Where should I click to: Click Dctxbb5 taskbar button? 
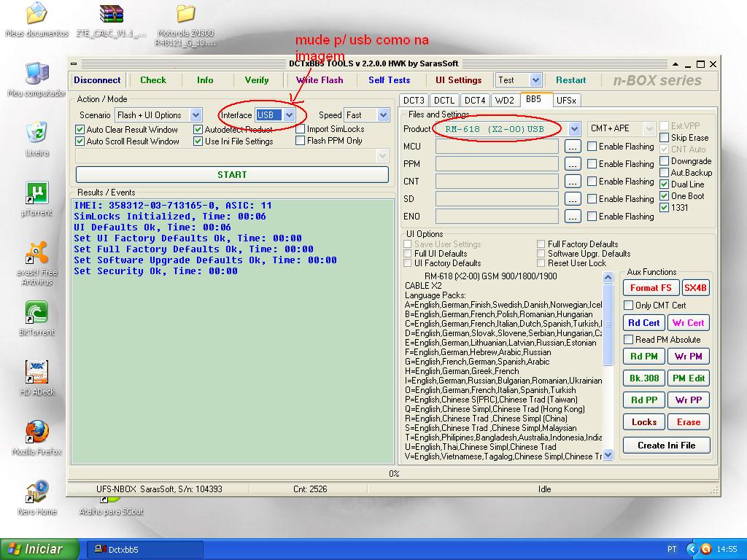point(146,549)
